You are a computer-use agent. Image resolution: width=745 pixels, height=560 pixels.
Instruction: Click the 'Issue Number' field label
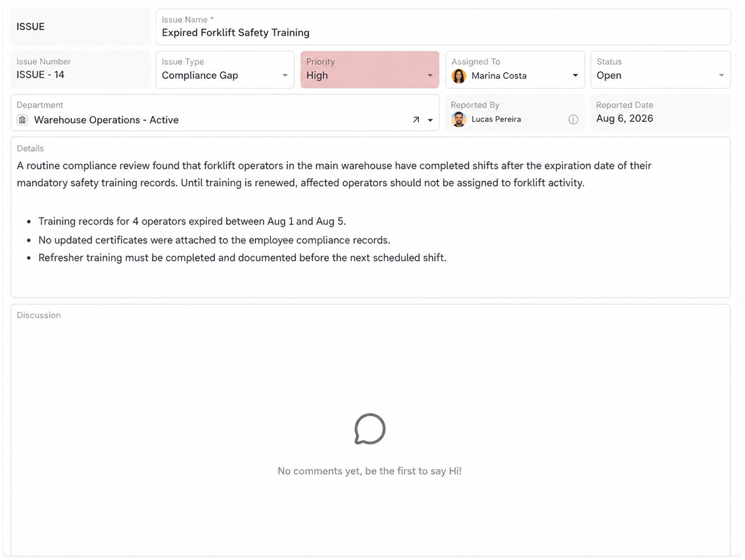44,62
